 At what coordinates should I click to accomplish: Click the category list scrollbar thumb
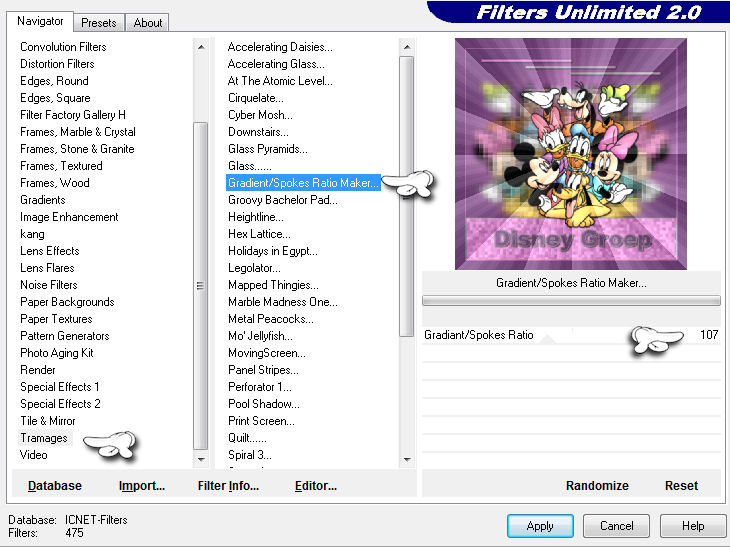click(x=200, y=285)
